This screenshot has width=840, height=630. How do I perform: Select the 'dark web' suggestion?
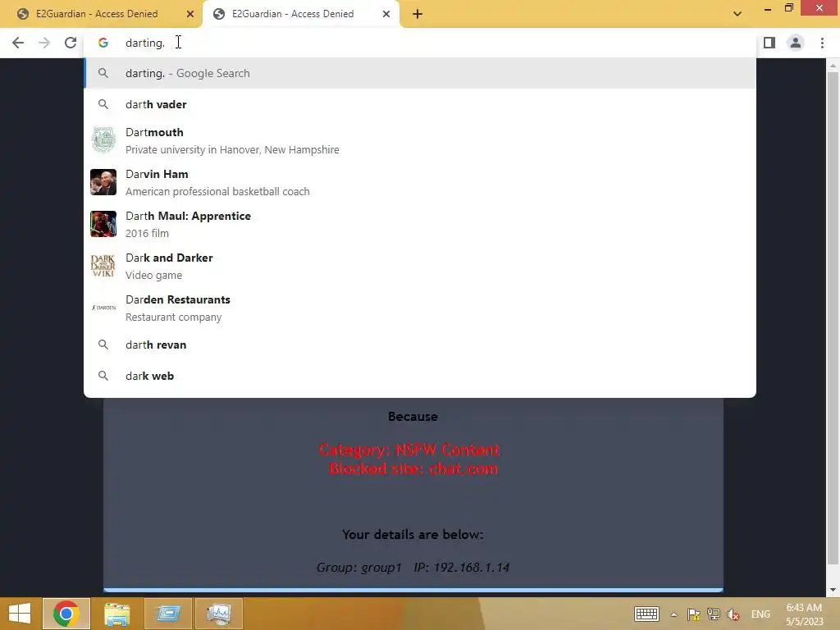tap(420, 376)
